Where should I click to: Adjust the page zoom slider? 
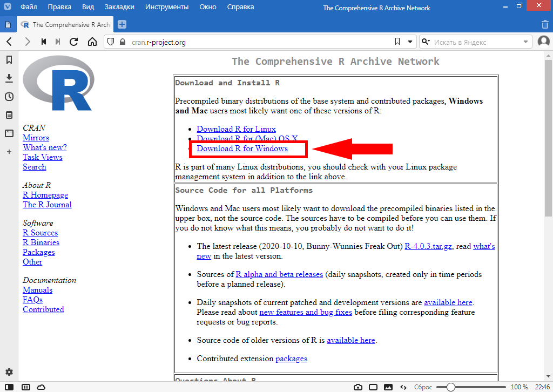[450, 387]
